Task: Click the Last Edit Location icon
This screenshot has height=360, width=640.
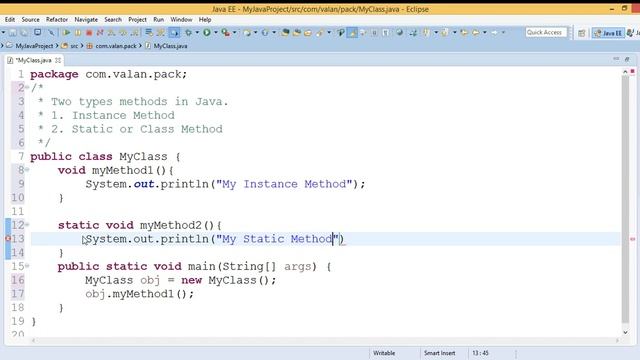Action: click(464, 32)
